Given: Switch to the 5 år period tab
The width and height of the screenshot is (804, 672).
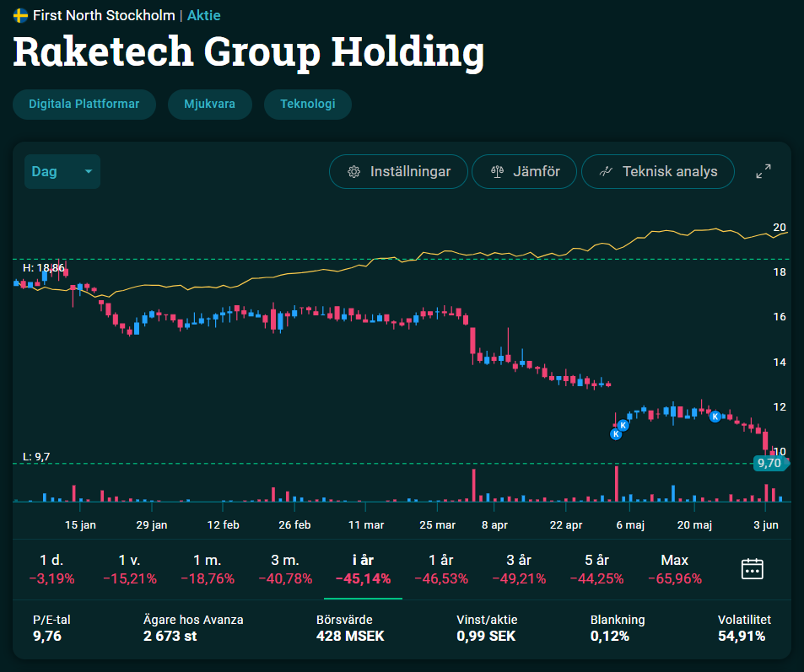Looking at the screenshot, I should pos(596,569).
